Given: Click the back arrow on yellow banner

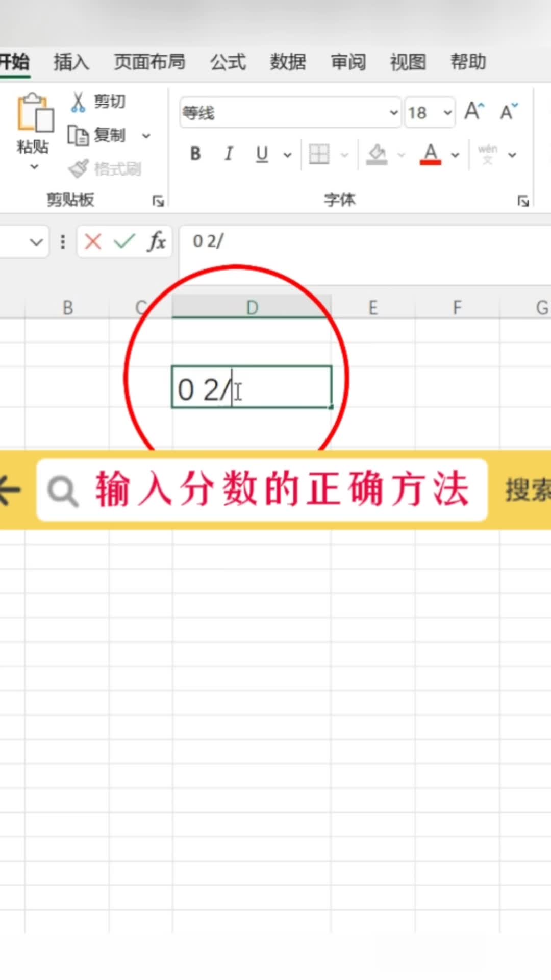Looking at the screenshot, I should click(x=10, y=489).
